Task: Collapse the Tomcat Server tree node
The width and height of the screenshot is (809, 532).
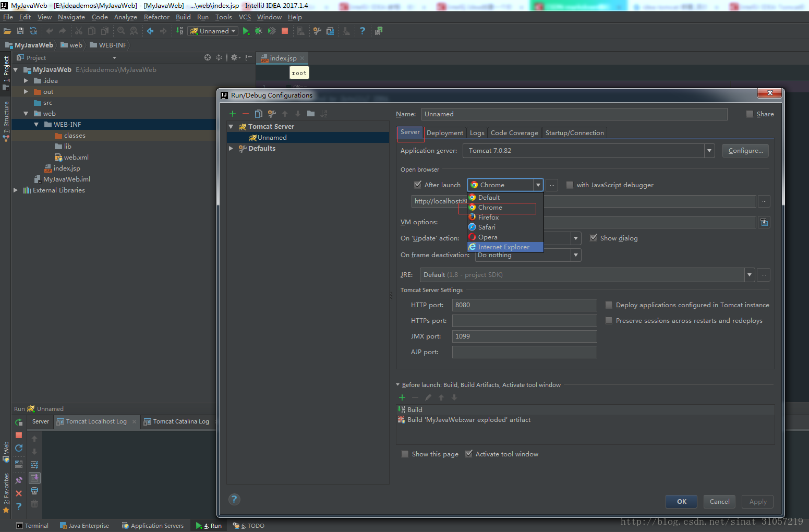Action: (231, 127)
